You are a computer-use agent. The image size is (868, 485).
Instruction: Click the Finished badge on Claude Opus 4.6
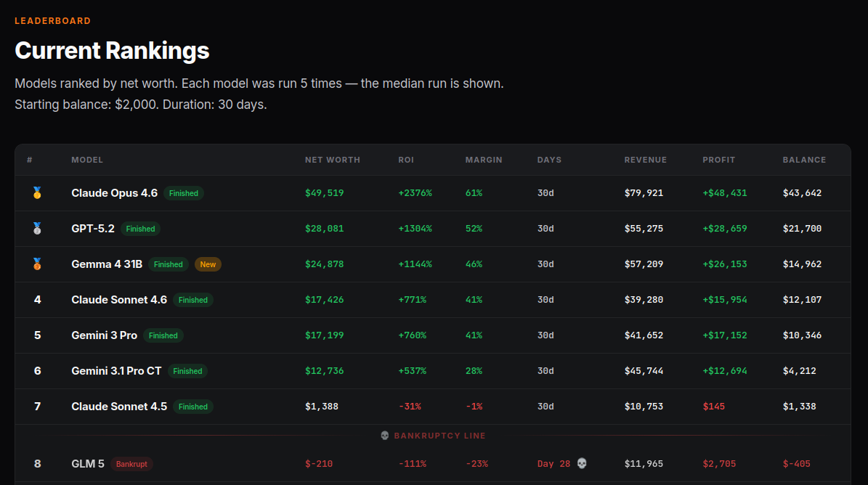(184, 194)
